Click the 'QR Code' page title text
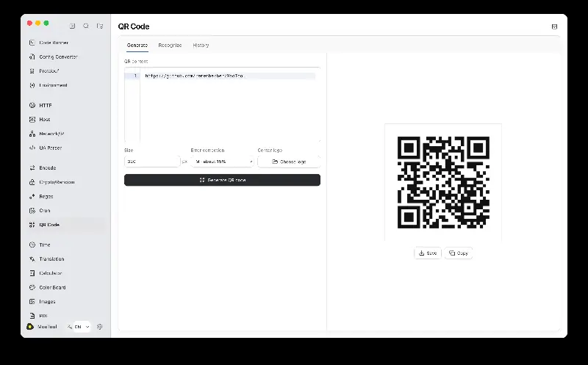Screen dimensions: 588x365 coord(134,26)
